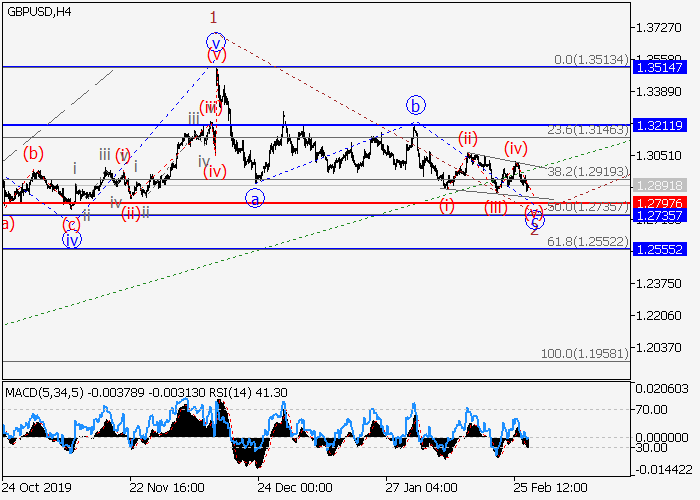Click the gray 1.28918 current price tag
Image resolution: width=700 pixels, height=500 pixels.
664,185
